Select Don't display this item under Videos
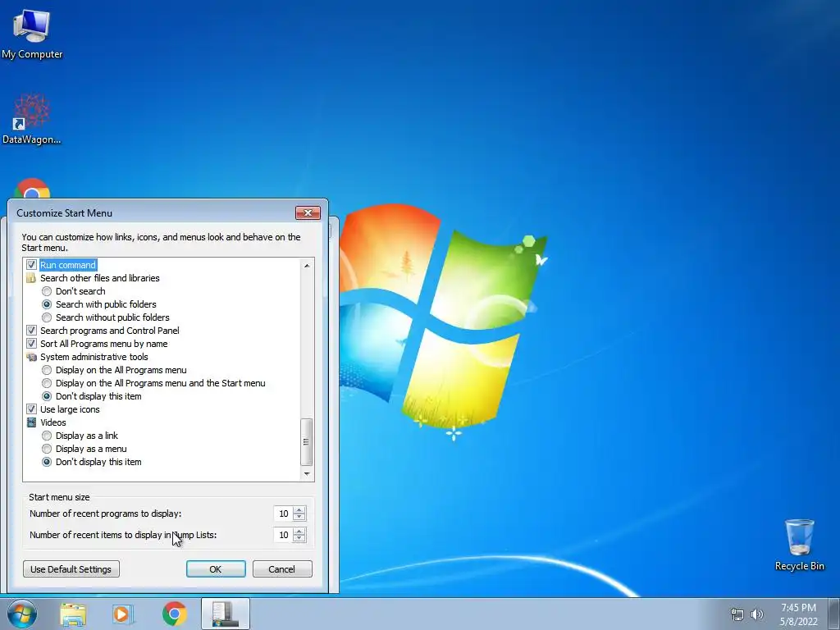The width and height of the screenshot is (840, 630). click(47, 463)
